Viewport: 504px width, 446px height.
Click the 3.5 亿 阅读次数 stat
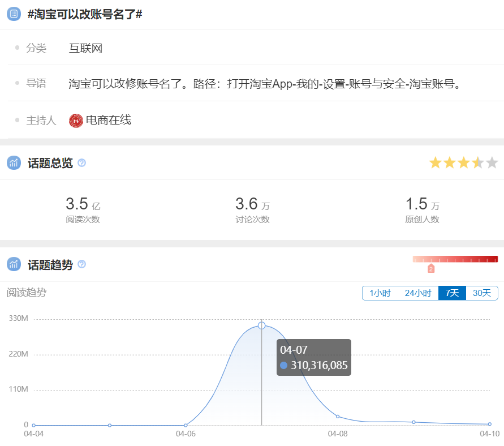[x=83, y=209]
